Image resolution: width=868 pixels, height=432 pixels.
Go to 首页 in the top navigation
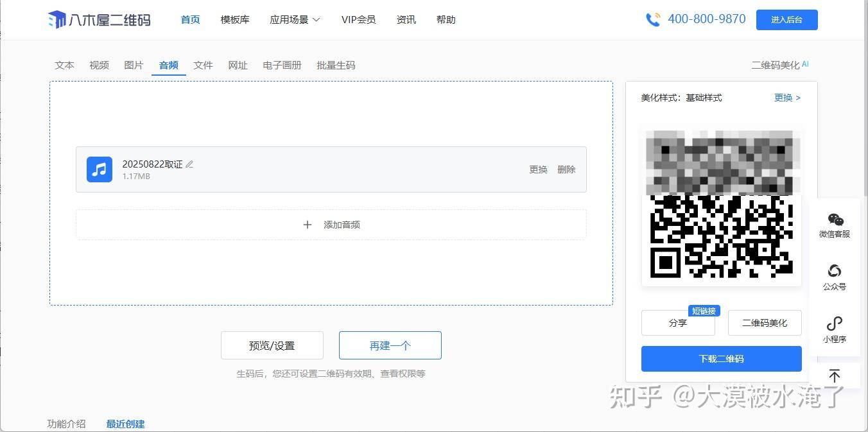[191, 20]
